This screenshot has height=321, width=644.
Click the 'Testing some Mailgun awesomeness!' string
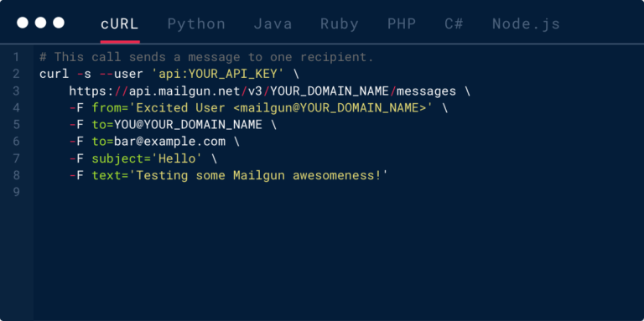pyautogui.click(x=262, y=176)
